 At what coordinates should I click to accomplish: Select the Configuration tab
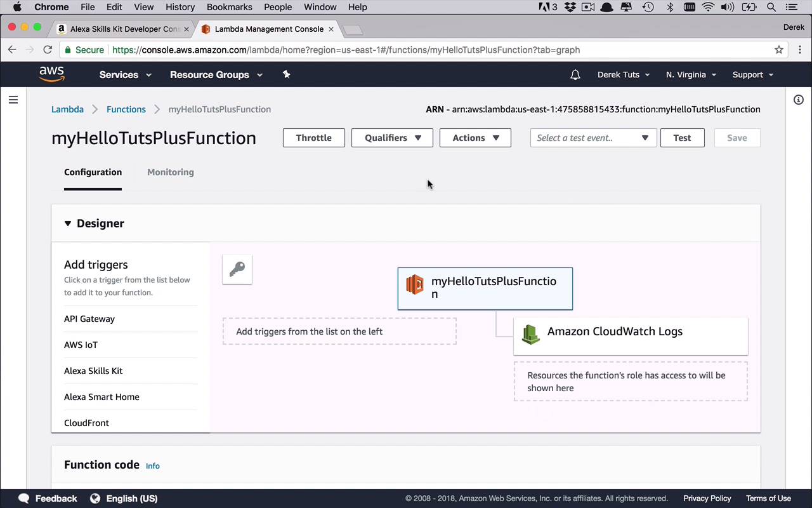[x=93, y=172]
